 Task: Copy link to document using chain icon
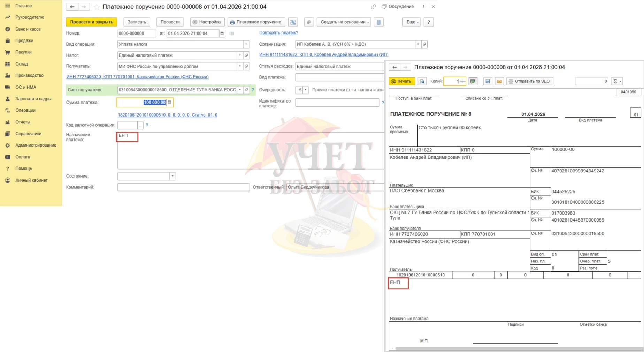373,7
